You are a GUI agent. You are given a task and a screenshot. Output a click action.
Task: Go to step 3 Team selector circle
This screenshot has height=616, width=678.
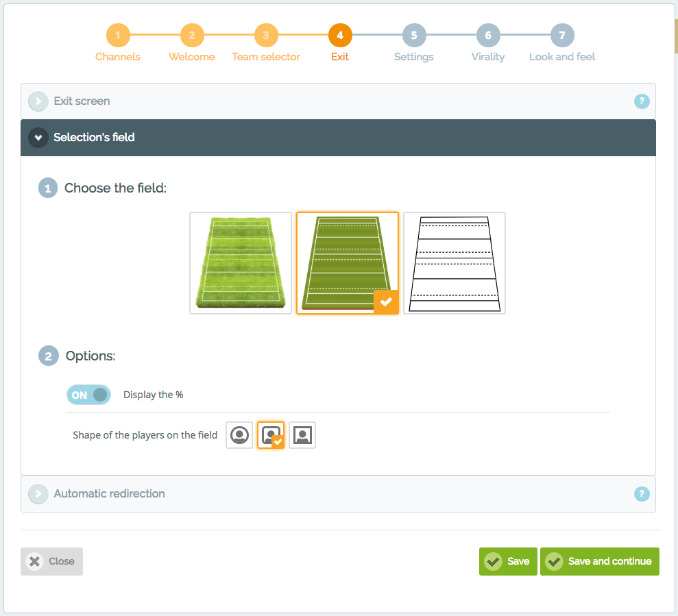pyautogui.click(x=266, y=35)
